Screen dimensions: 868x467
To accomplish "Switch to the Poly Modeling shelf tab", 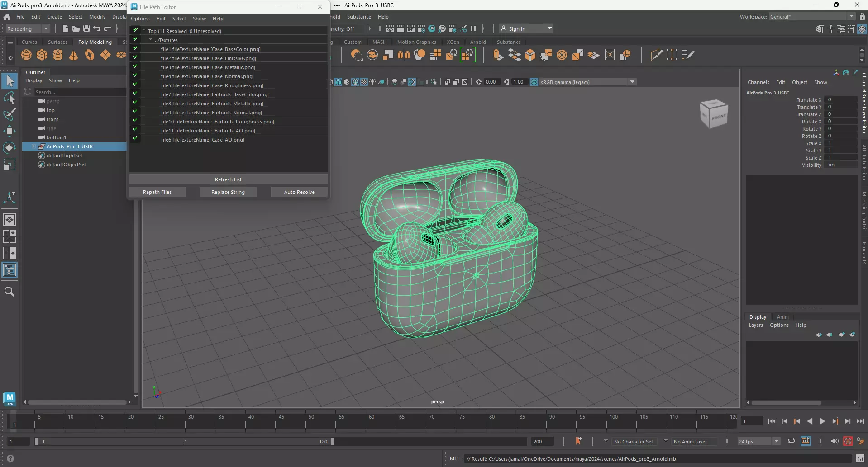I will click(95, 42).
